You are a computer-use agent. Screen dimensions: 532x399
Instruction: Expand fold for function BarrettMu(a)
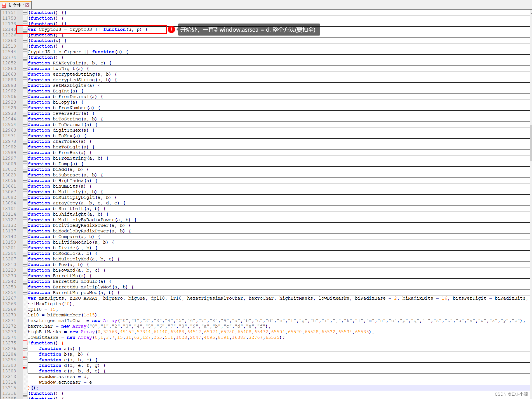25,276
